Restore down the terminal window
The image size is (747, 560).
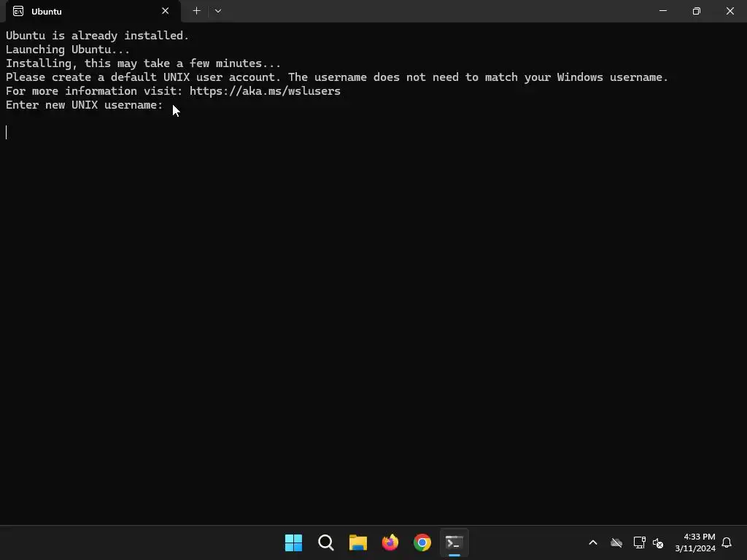click(x=697, y=11)
